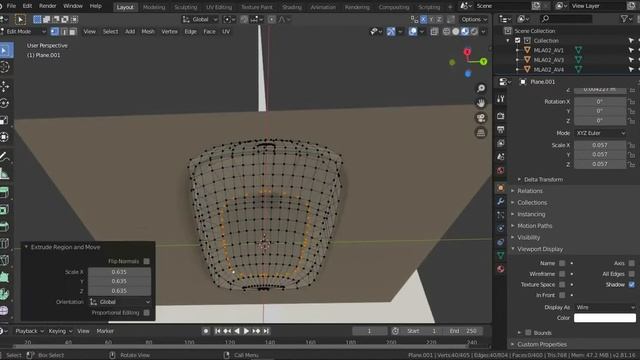Open the Edit Mode dropdown
The width and height of the screenshot is (640, 360).
[24, 31]
